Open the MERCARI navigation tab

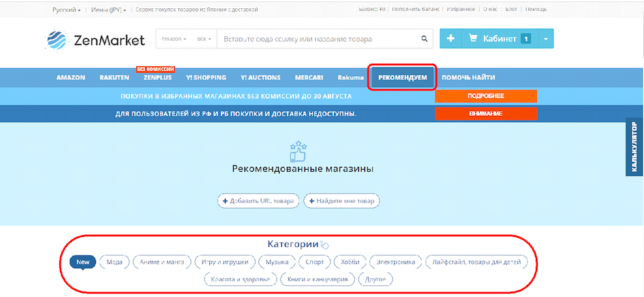[x=309, y=77]
